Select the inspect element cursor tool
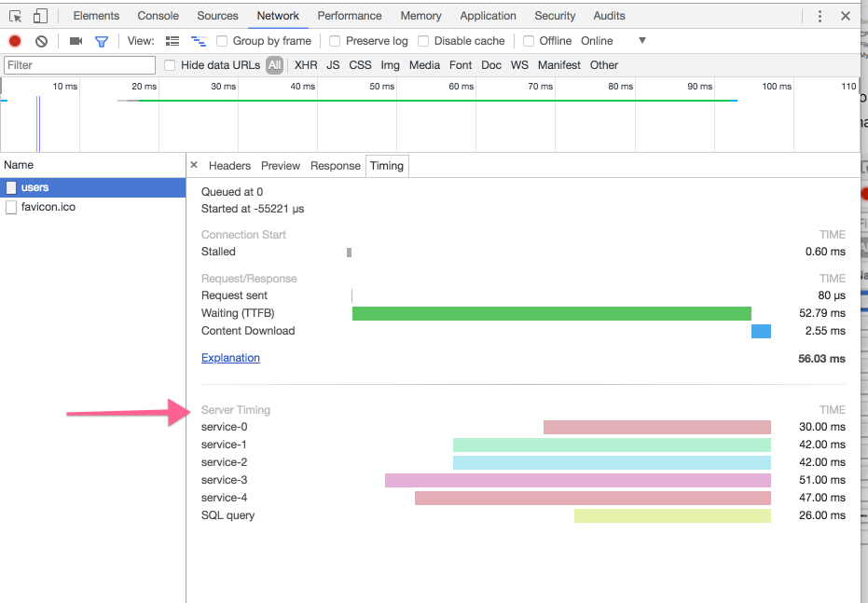 click(14, 15)
